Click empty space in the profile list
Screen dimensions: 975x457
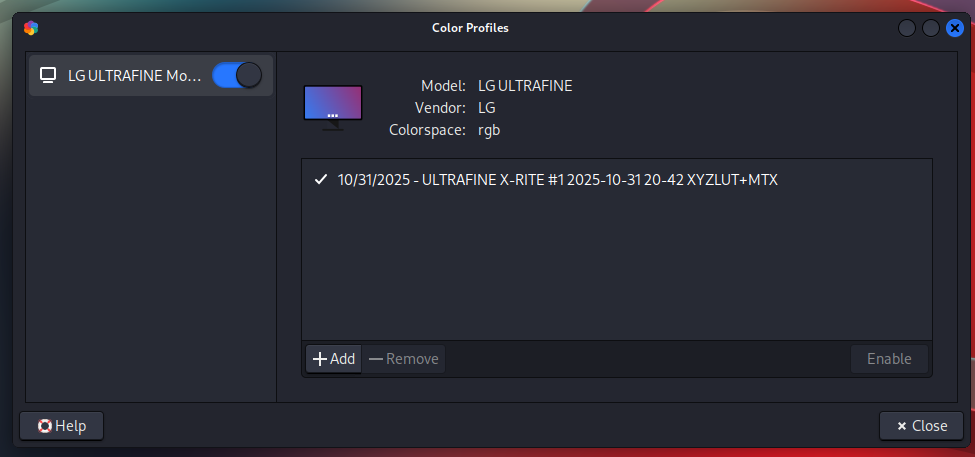[616, 270]
